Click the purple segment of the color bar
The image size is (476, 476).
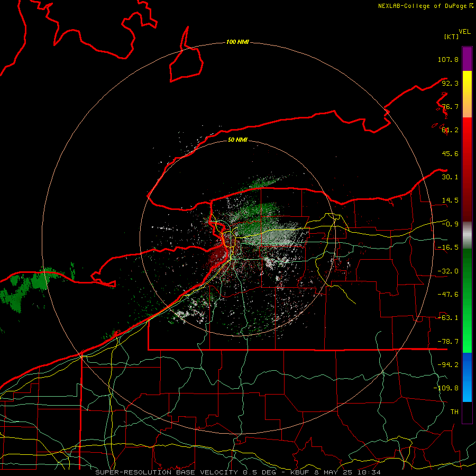[x=467, y=59]
